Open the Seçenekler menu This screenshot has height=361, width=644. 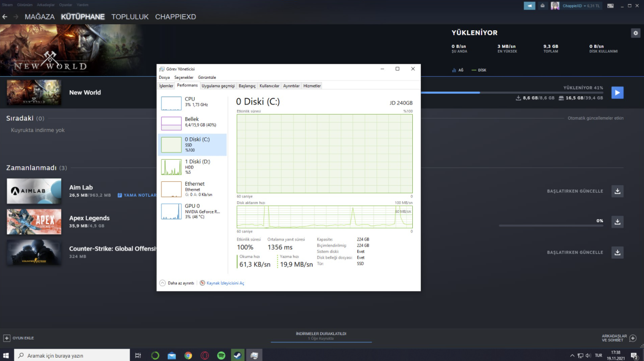(x=184, y=77)
